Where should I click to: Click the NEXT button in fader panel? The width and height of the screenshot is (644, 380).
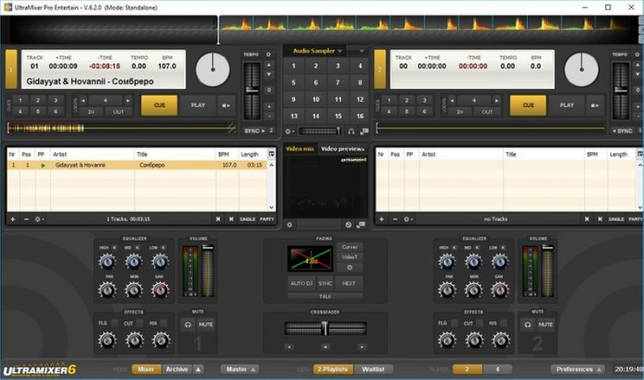[349, 283]
